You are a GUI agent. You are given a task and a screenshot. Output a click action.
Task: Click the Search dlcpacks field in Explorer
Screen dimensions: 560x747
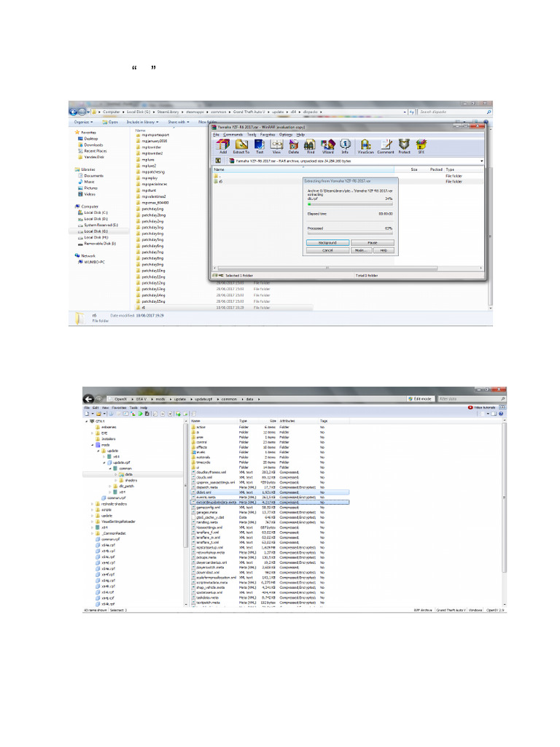454,112
